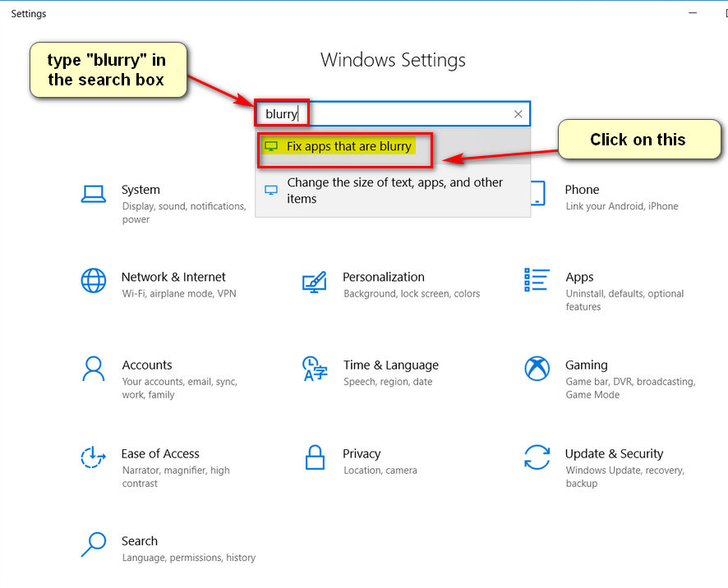Go to Ease of Access title
This screenshot has height=588, width=728.
point(160,453)
